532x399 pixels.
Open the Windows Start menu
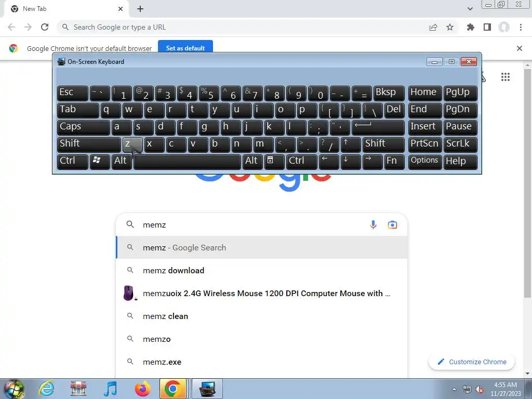click(x=14, y=389)
